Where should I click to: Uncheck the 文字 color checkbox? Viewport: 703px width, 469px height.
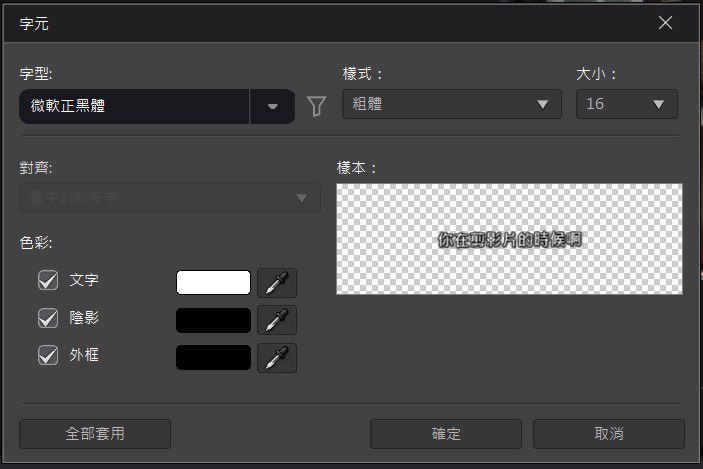pos(48,280)
